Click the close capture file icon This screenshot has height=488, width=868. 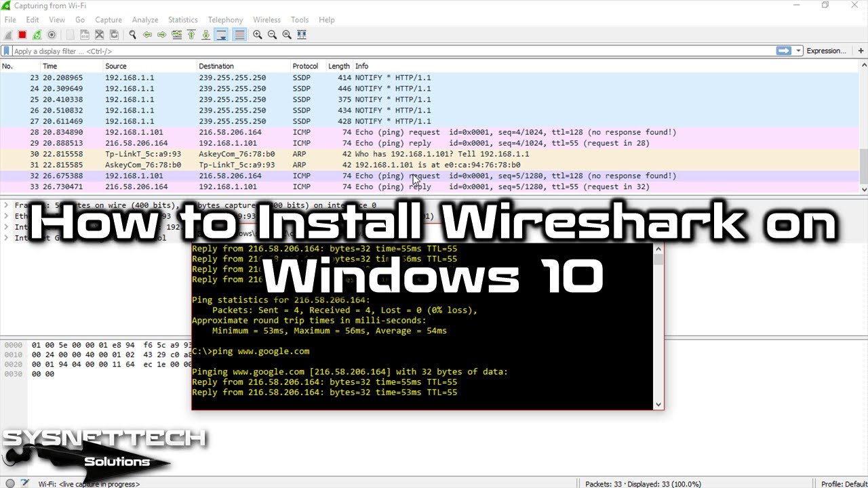[100, 35]
